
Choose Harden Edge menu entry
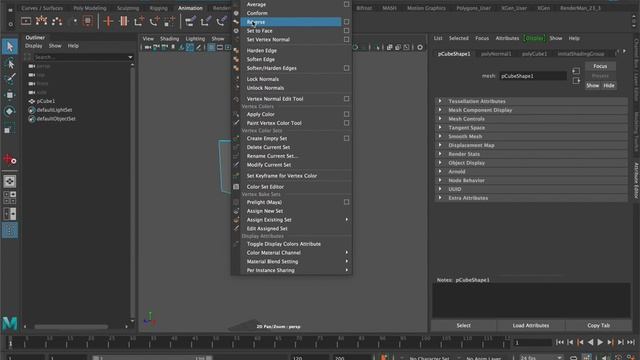click(x=291, y=51)
